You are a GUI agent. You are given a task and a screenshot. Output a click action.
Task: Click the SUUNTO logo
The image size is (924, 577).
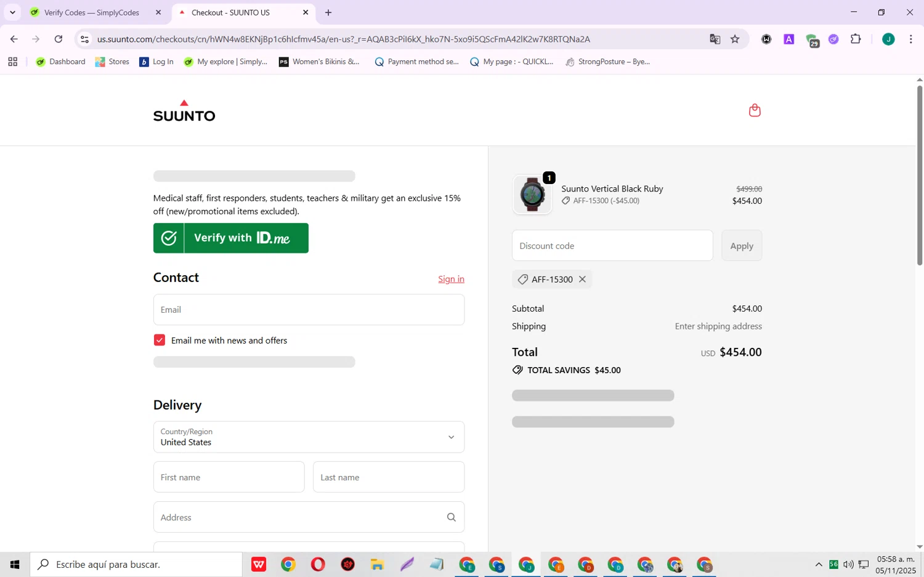[184, 111]
